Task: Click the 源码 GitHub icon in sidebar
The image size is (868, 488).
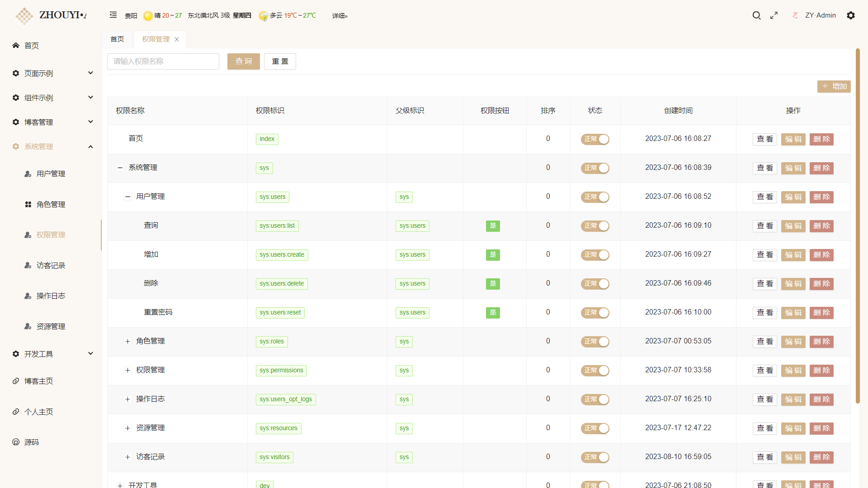Action: point(16,442)
